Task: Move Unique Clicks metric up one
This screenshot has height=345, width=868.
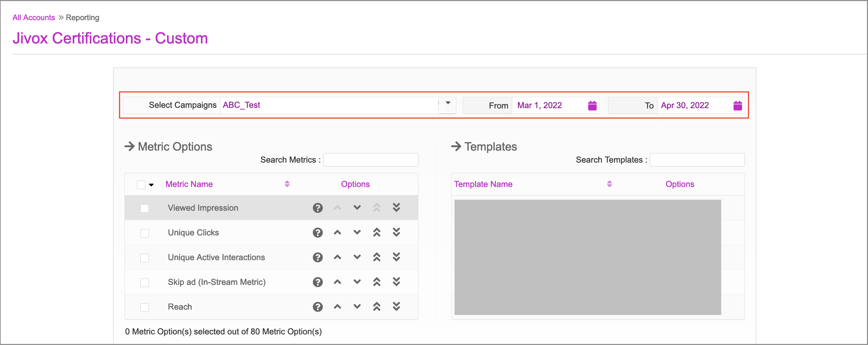Action: tap(337, 233)
